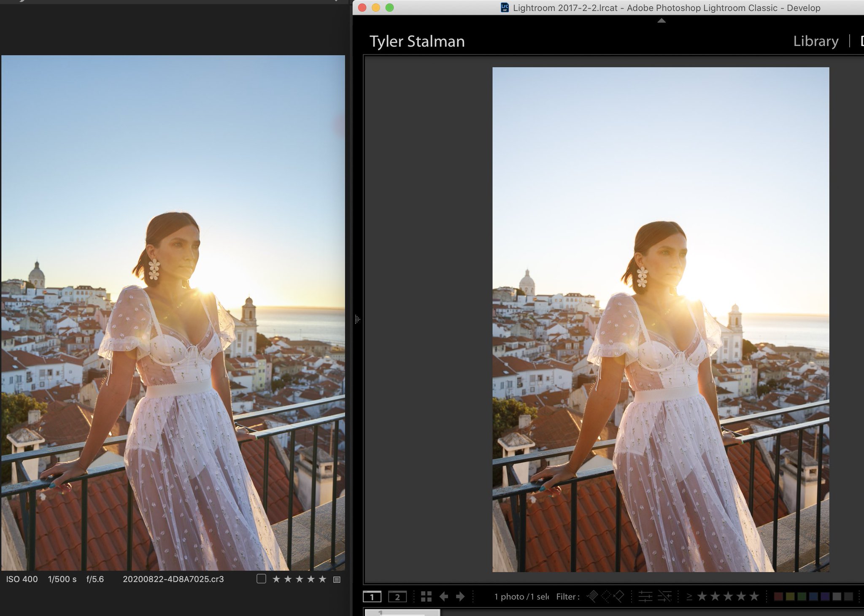Open rating comparison dropdown (≥ symbol)
The height and width of the screenshot is (616, 864).
point(689,596)
